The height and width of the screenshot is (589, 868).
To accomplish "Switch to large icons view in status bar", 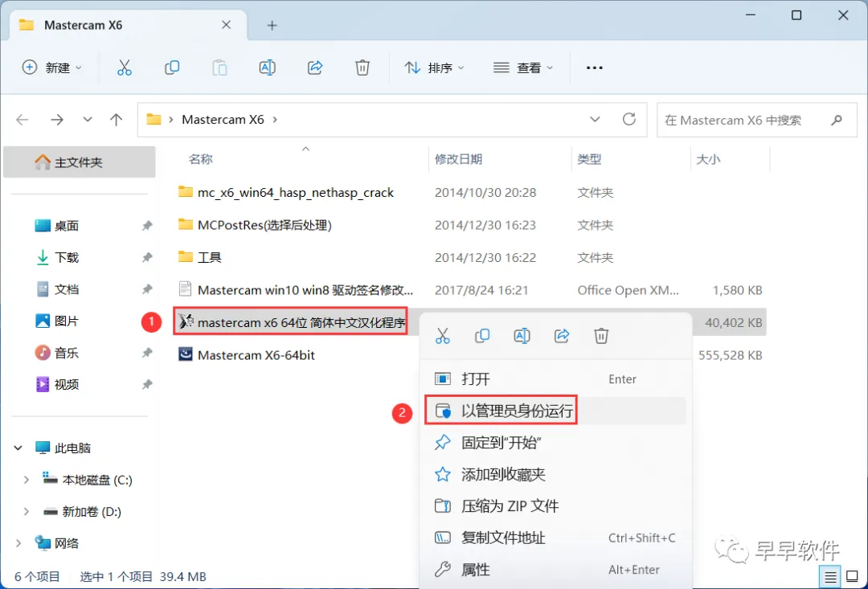I will 853,578.
